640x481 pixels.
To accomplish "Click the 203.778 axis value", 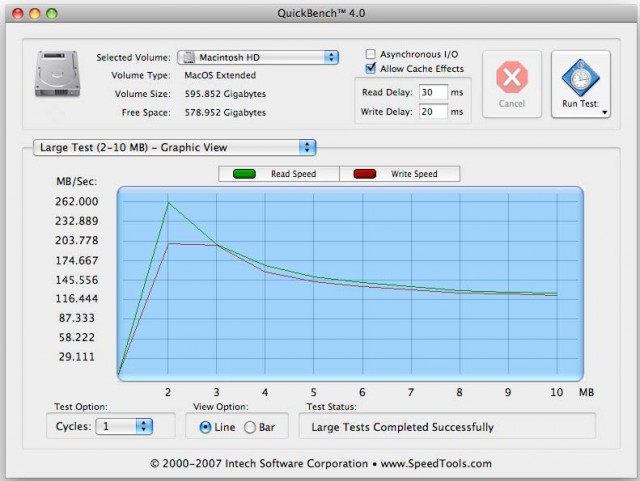I will point(77,240).
